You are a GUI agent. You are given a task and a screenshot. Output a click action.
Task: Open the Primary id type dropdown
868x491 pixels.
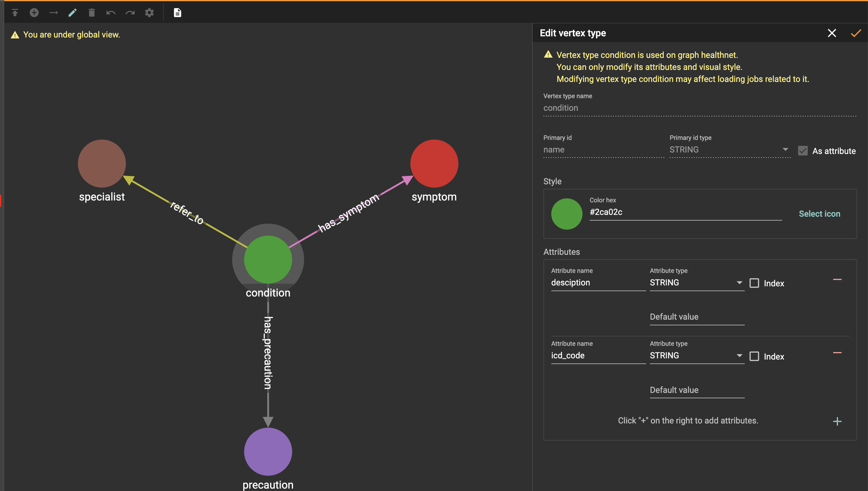(786, 149)
